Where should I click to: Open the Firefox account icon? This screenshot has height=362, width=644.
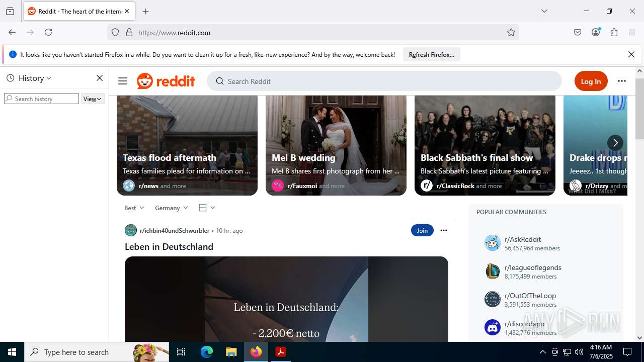click(x=596, y=32)
